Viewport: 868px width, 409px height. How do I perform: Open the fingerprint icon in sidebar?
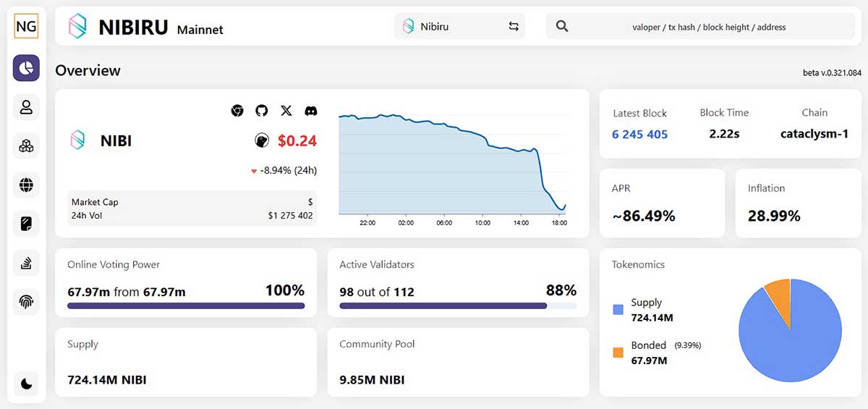(26, 302)
